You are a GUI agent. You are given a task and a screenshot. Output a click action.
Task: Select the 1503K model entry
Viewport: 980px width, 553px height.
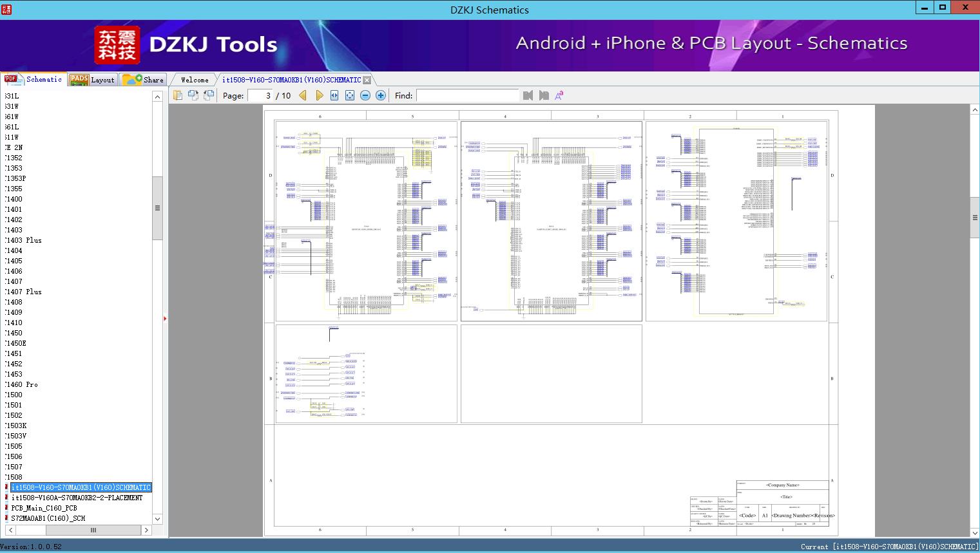(x=16, y=426)
